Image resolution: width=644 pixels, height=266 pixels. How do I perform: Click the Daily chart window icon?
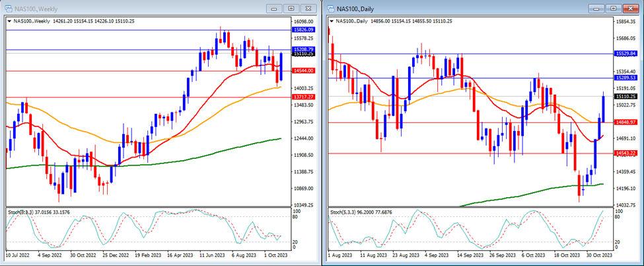330,8
